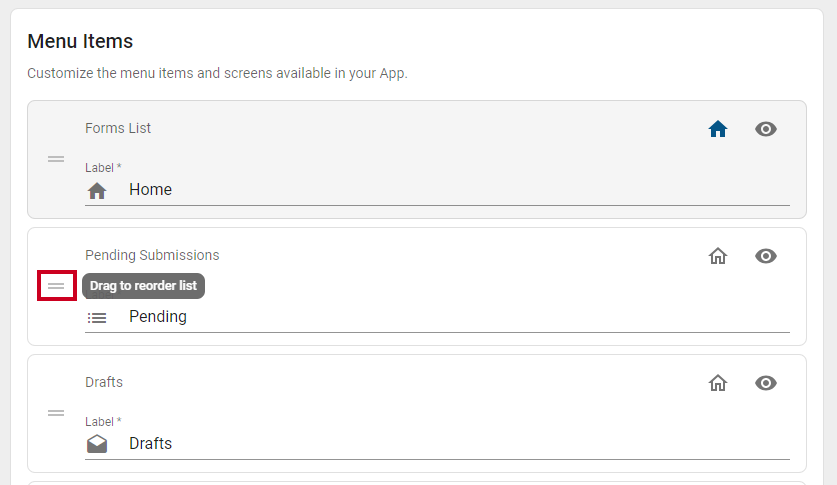Click the drag handle on Pending Submissions row
Screen dimensions: 837x485
tap(56, 286)
